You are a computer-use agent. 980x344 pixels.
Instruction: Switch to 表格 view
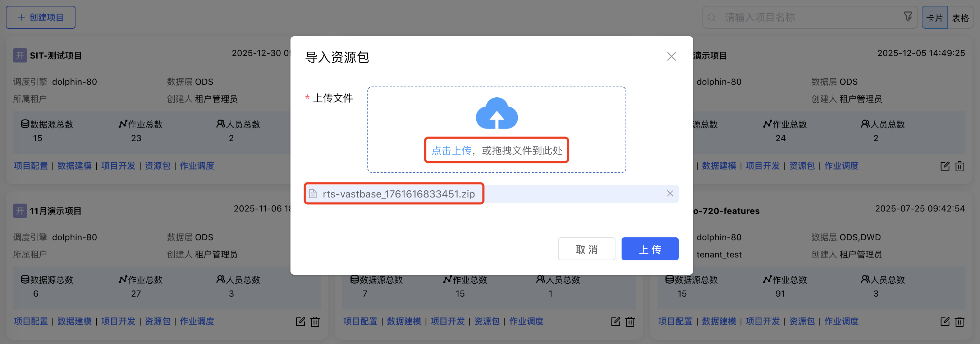pyautogui.click(x=960, y=18)
